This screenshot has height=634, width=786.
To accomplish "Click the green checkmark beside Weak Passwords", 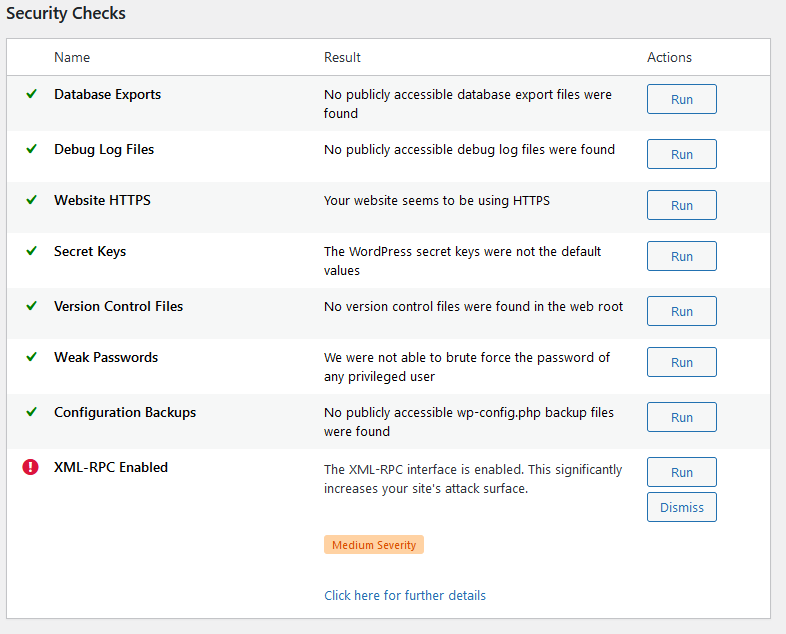I will pyautogui.click(x=31, y=357).
